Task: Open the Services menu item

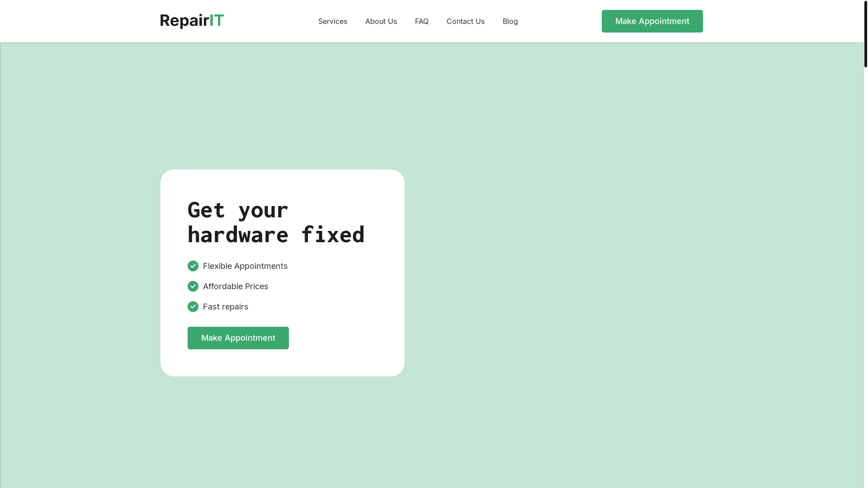Action: point(333,21)
